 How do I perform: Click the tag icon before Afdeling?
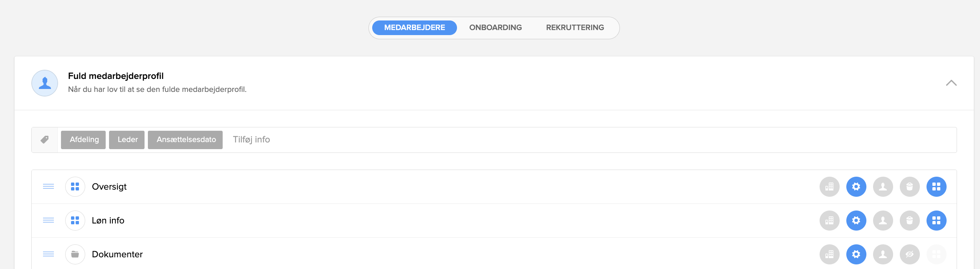[45, 140]
